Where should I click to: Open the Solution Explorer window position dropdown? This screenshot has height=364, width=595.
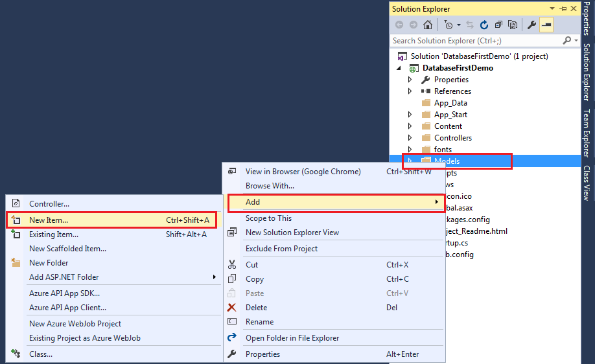point(552,8)
